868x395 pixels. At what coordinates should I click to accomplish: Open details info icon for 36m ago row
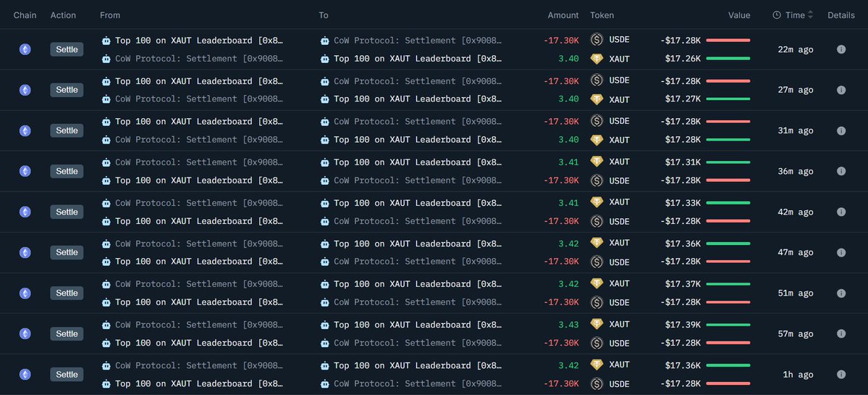tap(841, 171)
